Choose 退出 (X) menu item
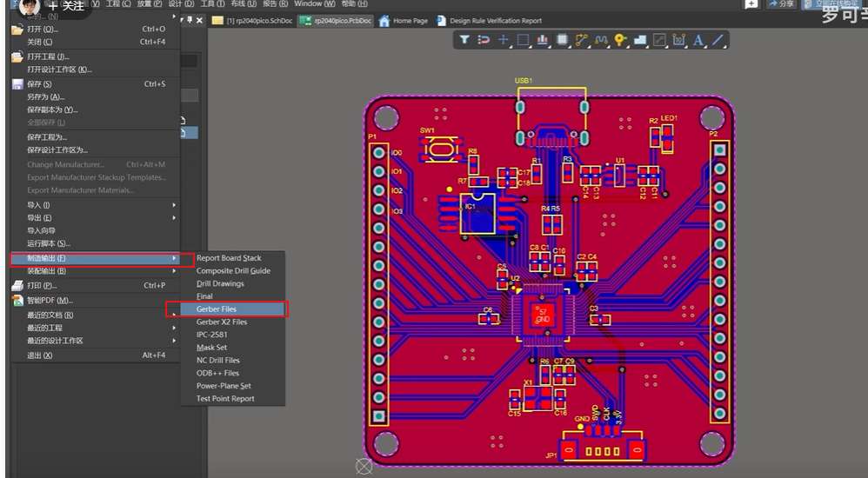 click(95, 355)
